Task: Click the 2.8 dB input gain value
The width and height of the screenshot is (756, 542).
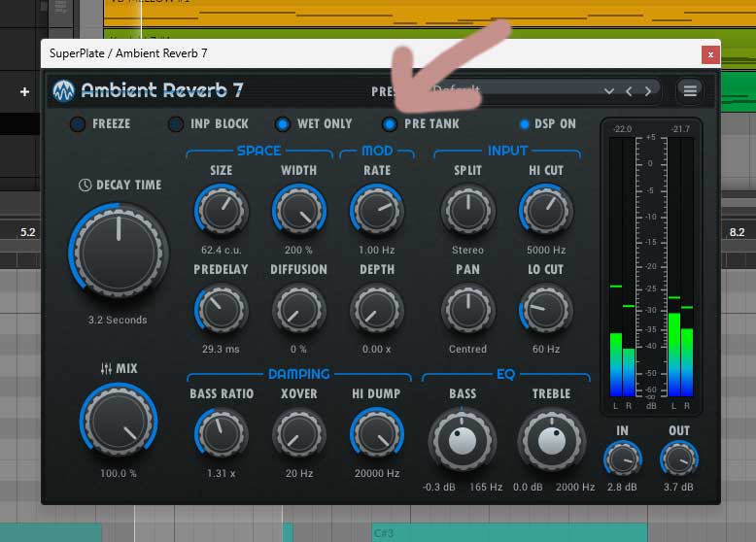Action: click(622, 487)
